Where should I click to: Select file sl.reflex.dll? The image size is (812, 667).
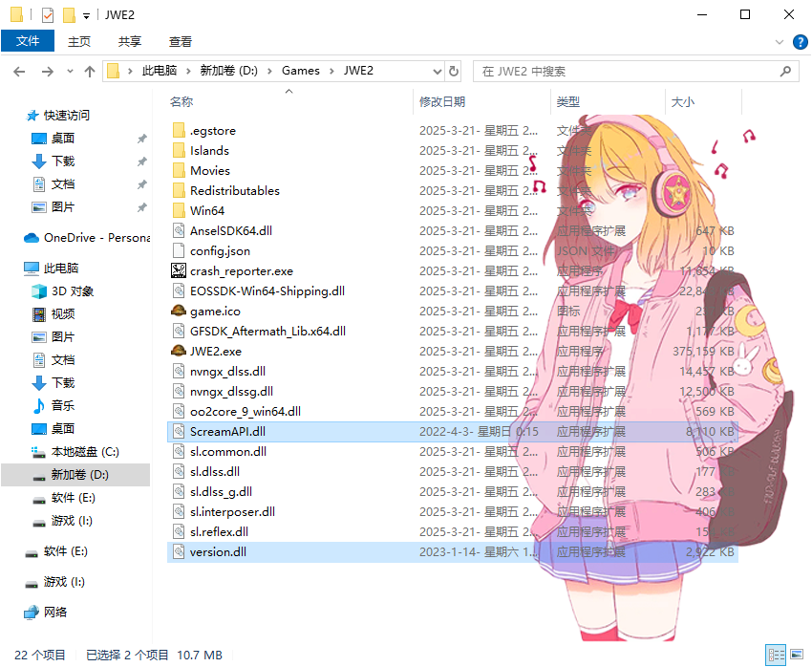(219, 532)
